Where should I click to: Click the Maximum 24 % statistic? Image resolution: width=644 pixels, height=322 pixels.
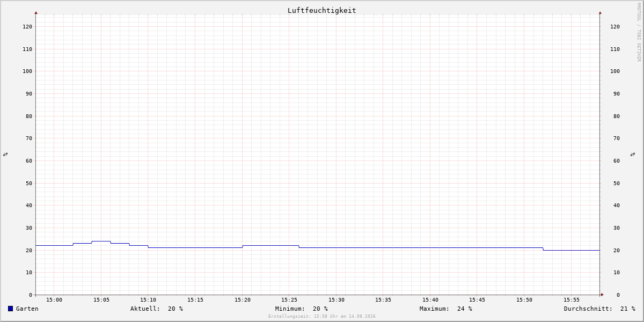point(446,309)
